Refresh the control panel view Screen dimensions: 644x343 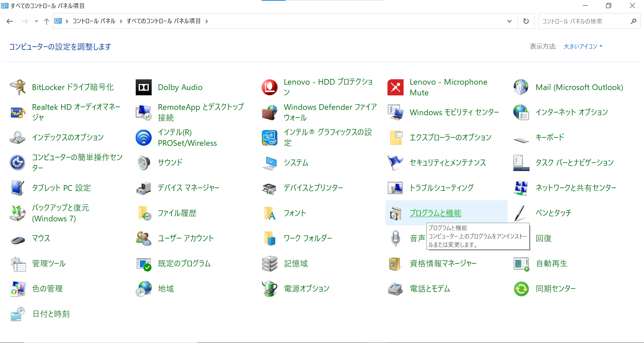(x=526, y=21)
